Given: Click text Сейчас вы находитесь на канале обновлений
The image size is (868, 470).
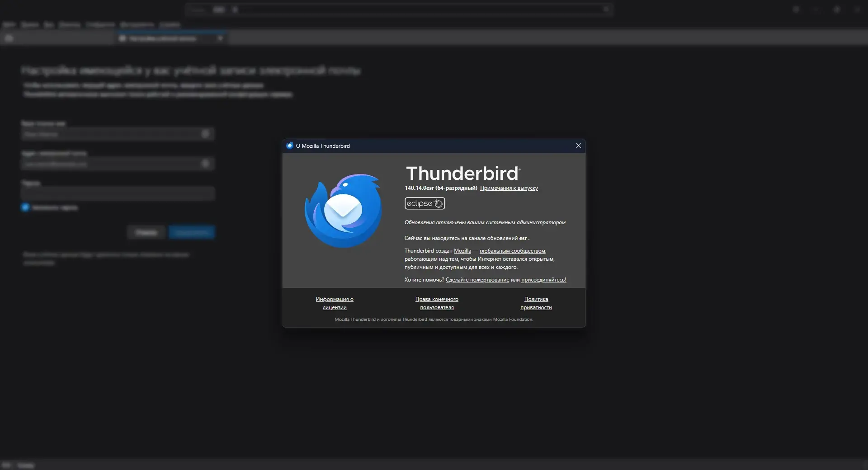Looking at the screenshot, I should (461, 238).
